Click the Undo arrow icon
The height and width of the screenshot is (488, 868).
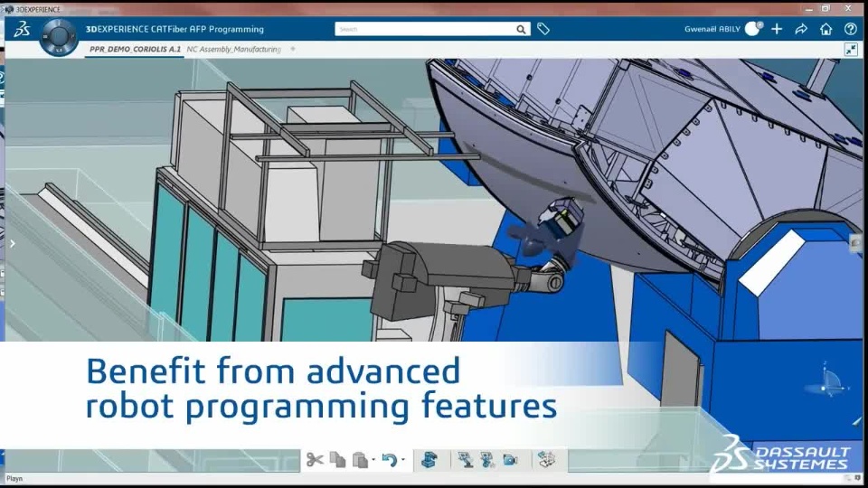click(389, 460)
